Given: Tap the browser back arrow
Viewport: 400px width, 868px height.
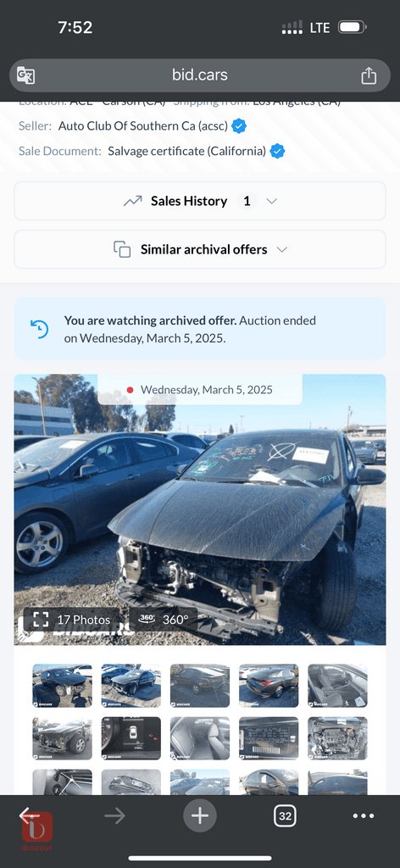Looking at the screenshot, I should click(x=28, y=815).
